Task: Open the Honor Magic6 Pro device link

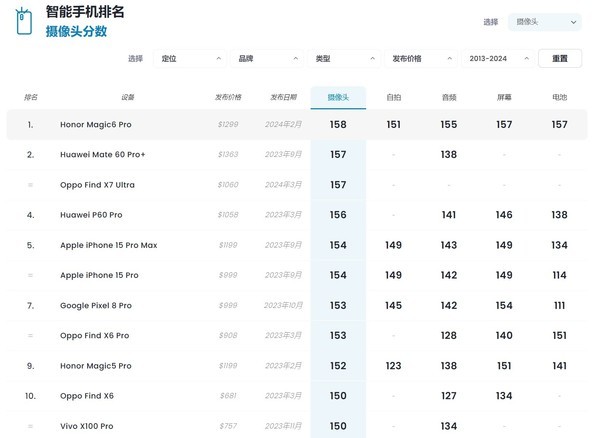Action: tap(96, 125)
